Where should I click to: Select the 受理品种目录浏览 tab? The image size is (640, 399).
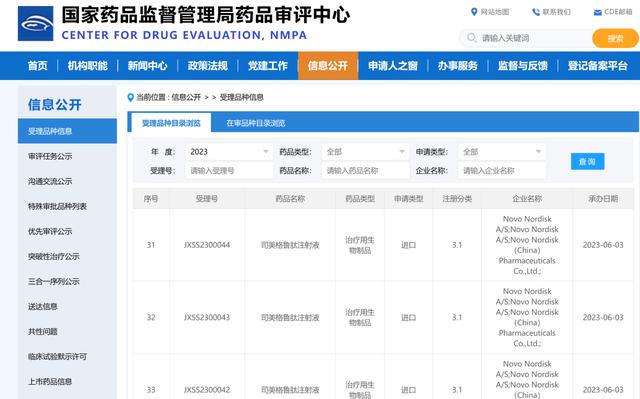click(x=171, y=123)
